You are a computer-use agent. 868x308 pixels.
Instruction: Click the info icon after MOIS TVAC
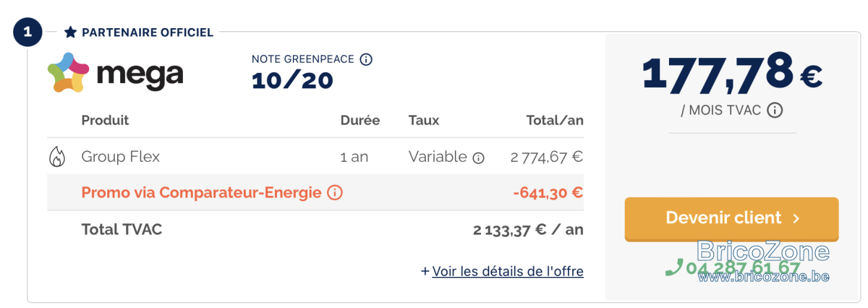tap(775, 111)
